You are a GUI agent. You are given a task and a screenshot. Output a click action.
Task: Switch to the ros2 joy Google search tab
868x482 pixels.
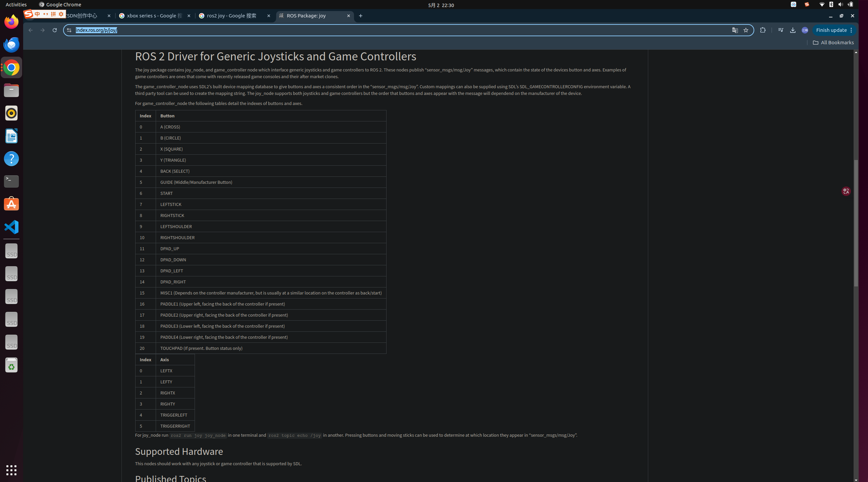(232, 16)
